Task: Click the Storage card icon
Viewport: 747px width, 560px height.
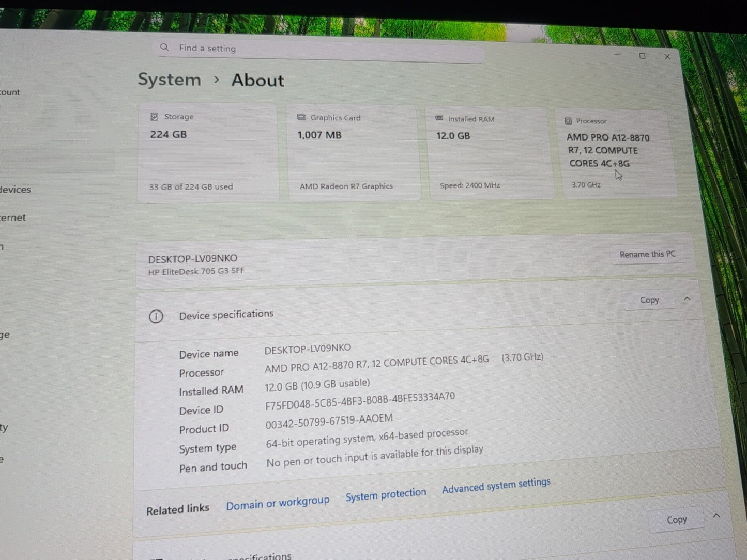Action: [x=154, y=117]
